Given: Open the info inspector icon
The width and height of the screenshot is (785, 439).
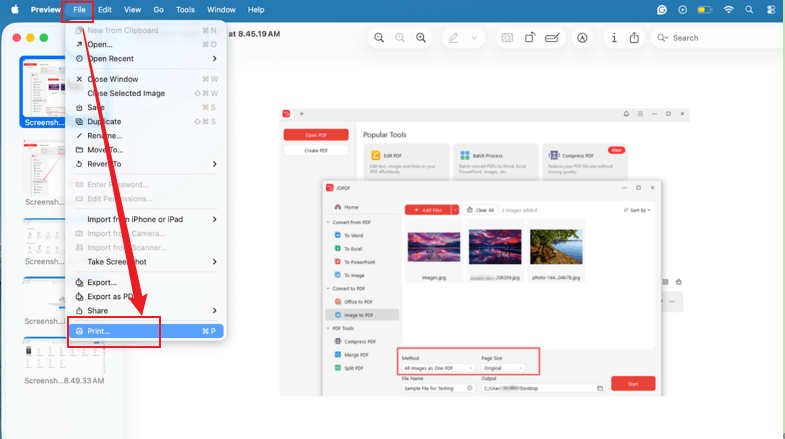Looking at the screenshot, I should click(x=614, y=38).
